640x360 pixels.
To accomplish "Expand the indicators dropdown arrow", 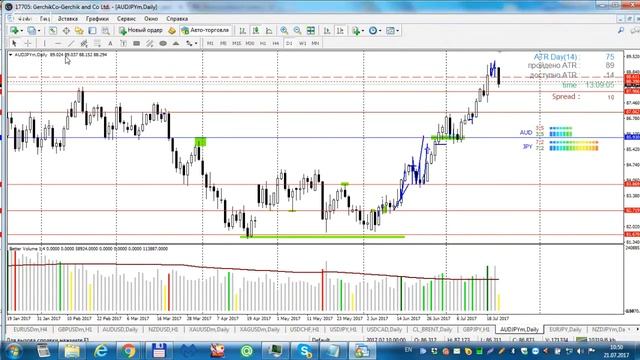I will coord(362,31).
